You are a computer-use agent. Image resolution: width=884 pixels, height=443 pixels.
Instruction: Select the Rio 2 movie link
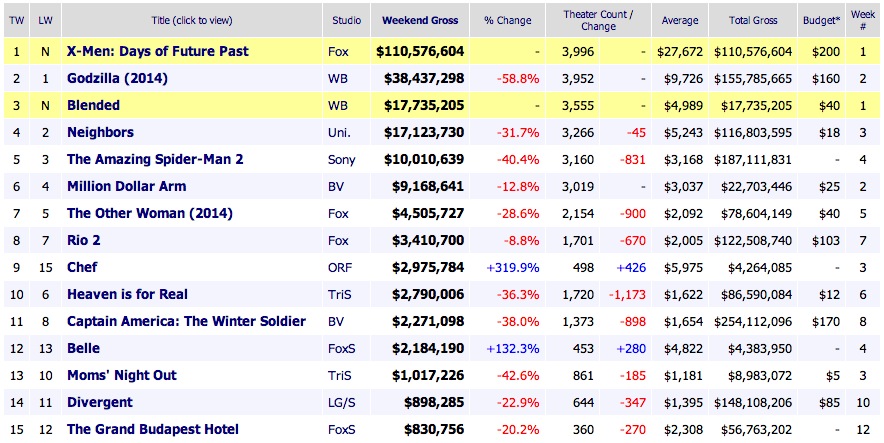pyautogui.click(x=83, y=240)
